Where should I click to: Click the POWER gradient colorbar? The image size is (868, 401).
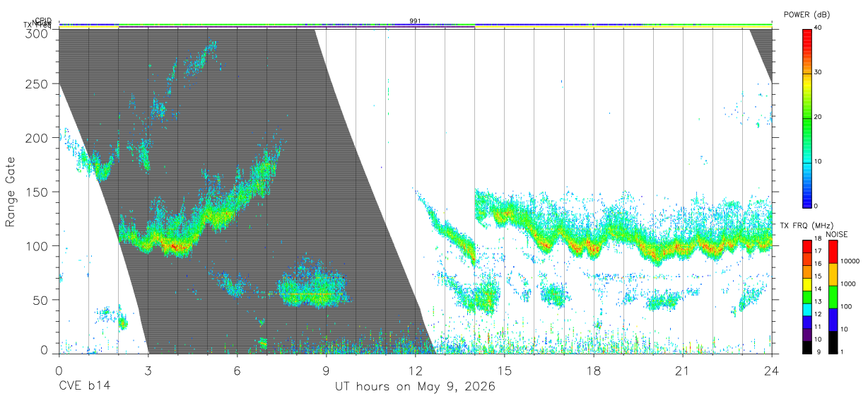[x=807, y=117]
